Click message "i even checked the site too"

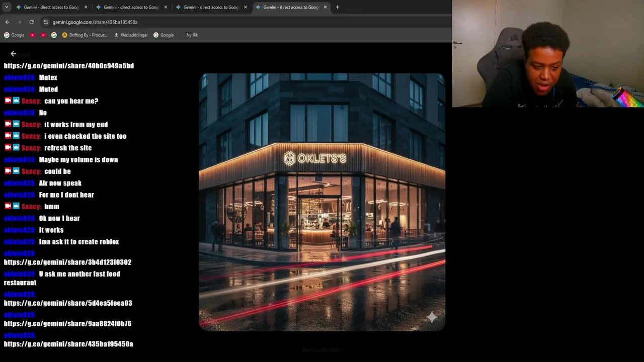[86, 136]
